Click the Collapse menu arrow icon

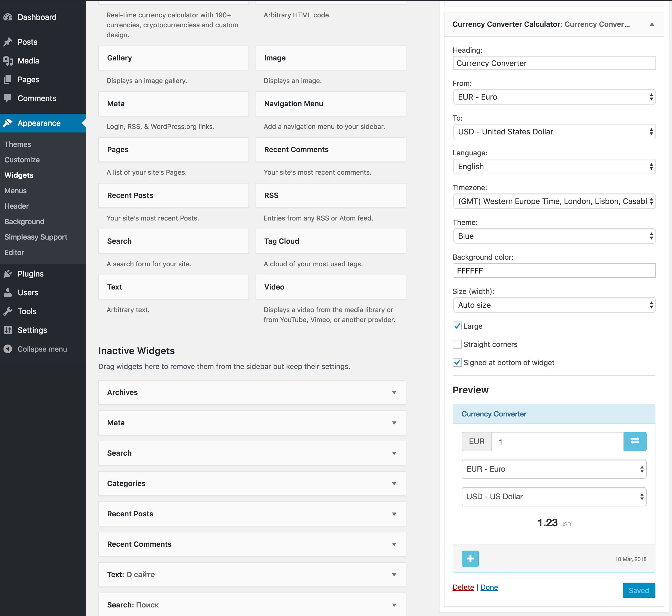point(8,349)
